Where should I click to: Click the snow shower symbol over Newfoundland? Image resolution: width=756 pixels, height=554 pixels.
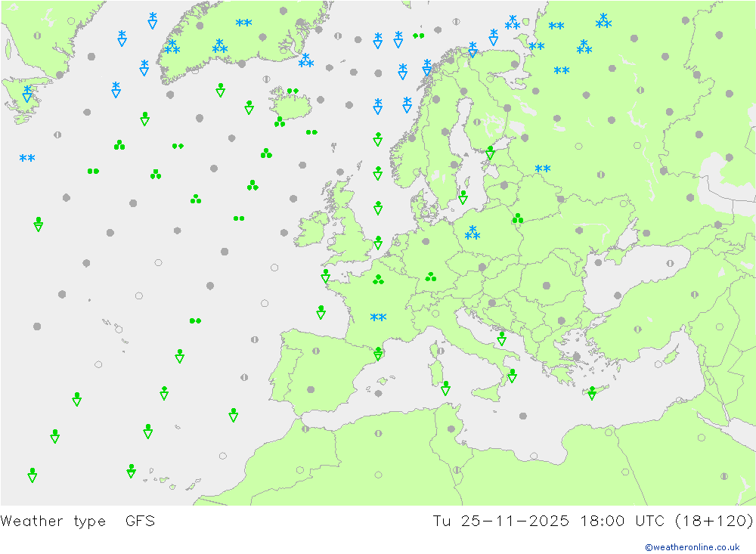27,94
